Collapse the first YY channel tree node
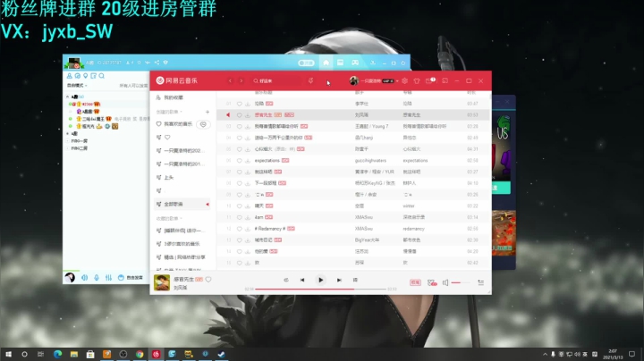The height and width of the screenshot is (361, 644). tap(68, 97)
